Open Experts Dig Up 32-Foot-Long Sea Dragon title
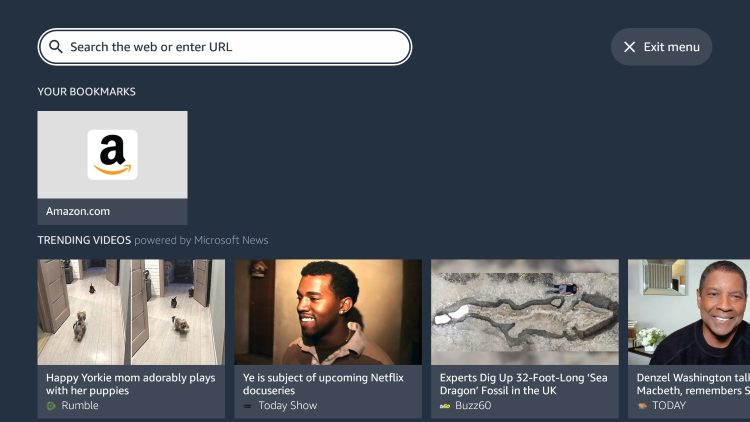Viewport: 750px width, 422px height. (523, 384)
